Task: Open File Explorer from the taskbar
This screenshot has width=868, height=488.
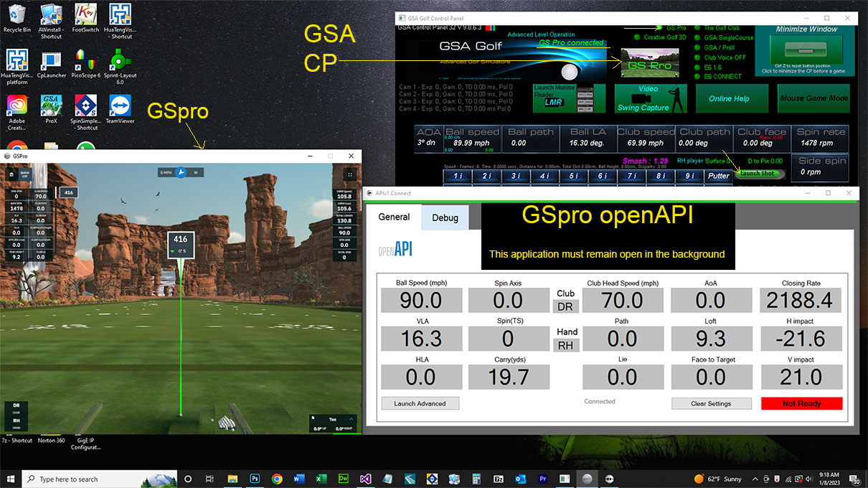Action: tap(232, 479)
